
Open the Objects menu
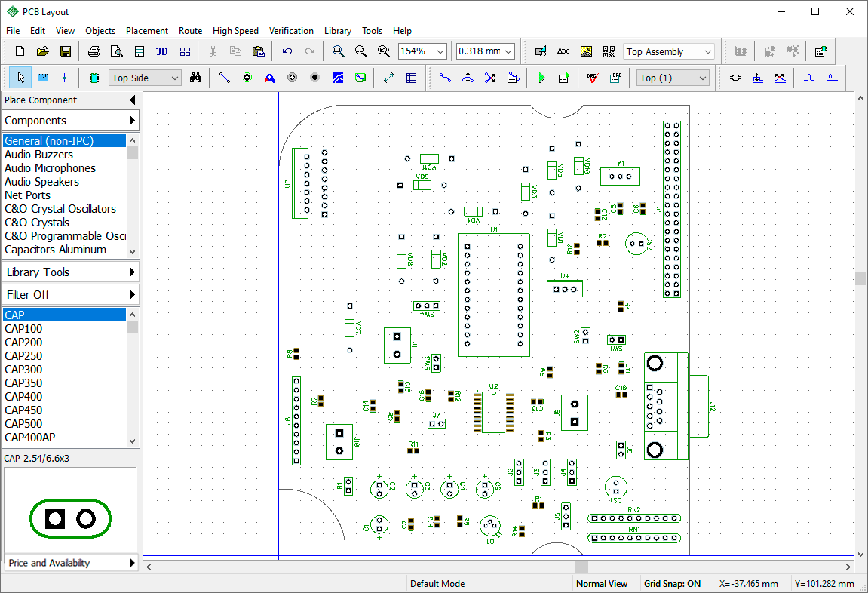coord(100,31)
